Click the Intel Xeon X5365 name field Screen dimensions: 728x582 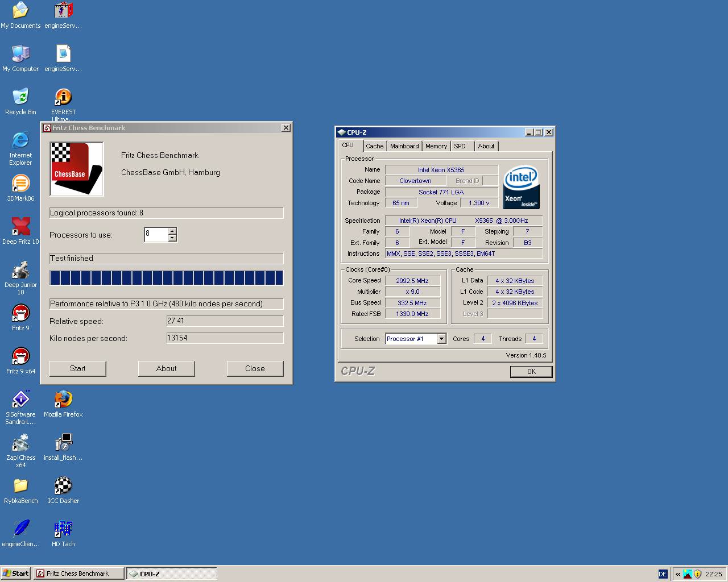point(441,170)
